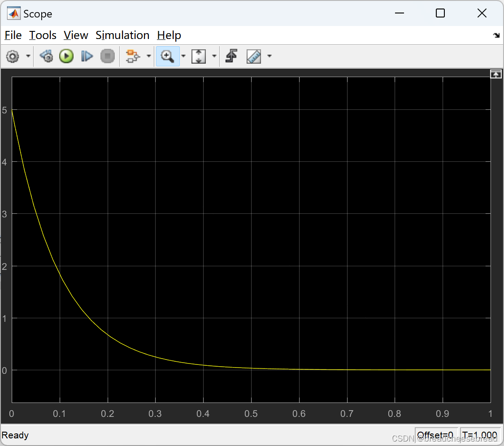Viewport: 504px width, 446px height.
Task: Click the x-axis label 0.5
Action: point(251,414)
